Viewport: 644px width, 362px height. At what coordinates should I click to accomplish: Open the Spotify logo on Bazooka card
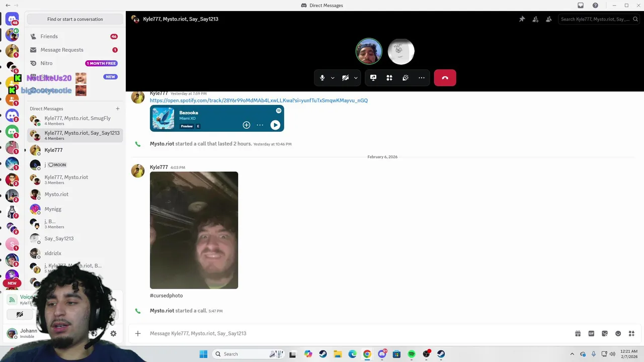point(278,111)
